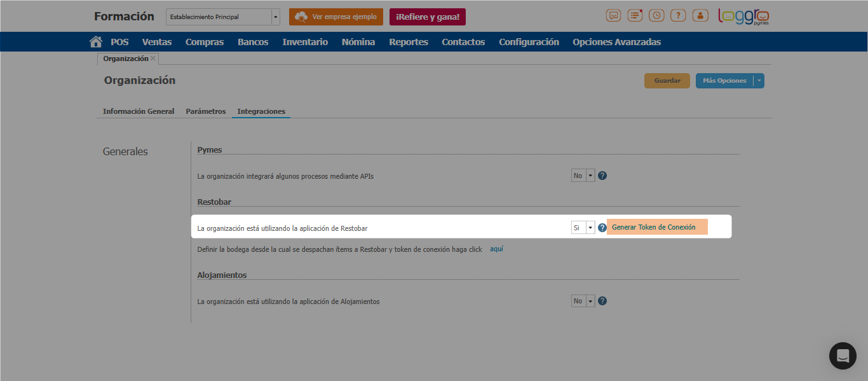Open the Alojamientos No dropdown
This screenshot has width=868, height=381.
tap(590, 301)
